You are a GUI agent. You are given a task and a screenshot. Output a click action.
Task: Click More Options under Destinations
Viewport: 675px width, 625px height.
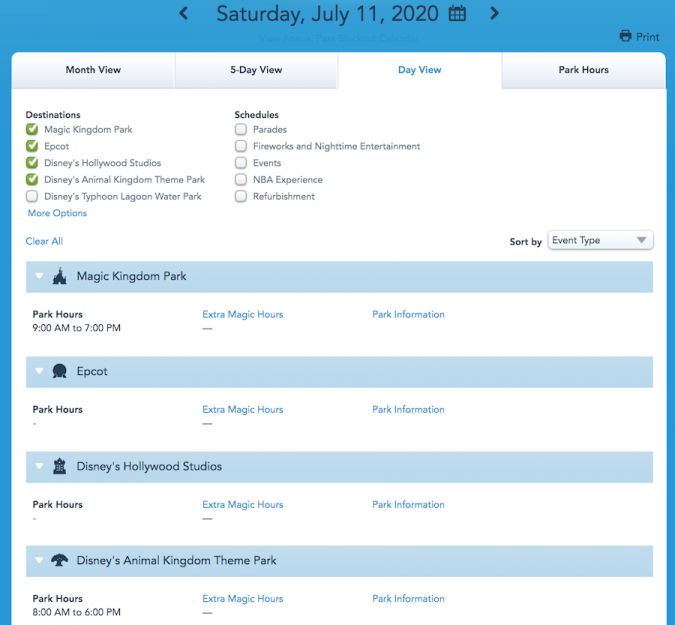(x=57, y=213)
